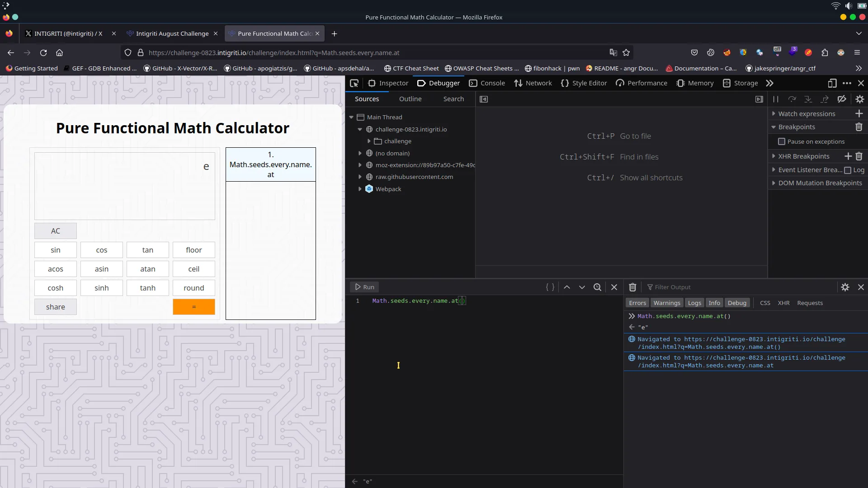Expand the moz-extension source node
This screenshot has width=868, height=488.
coord(360,165)
